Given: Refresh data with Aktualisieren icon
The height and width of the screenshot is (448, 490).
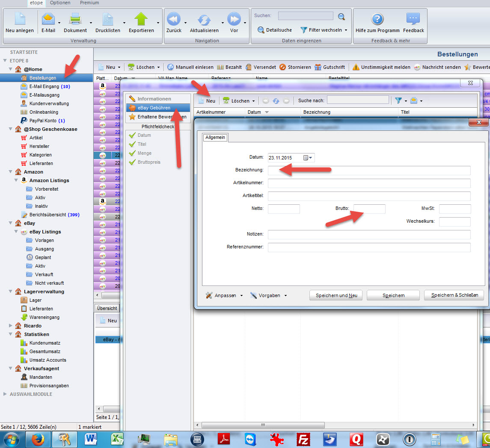Looking at the screenshot, I should pyautogui.click(x=204, y=20).
